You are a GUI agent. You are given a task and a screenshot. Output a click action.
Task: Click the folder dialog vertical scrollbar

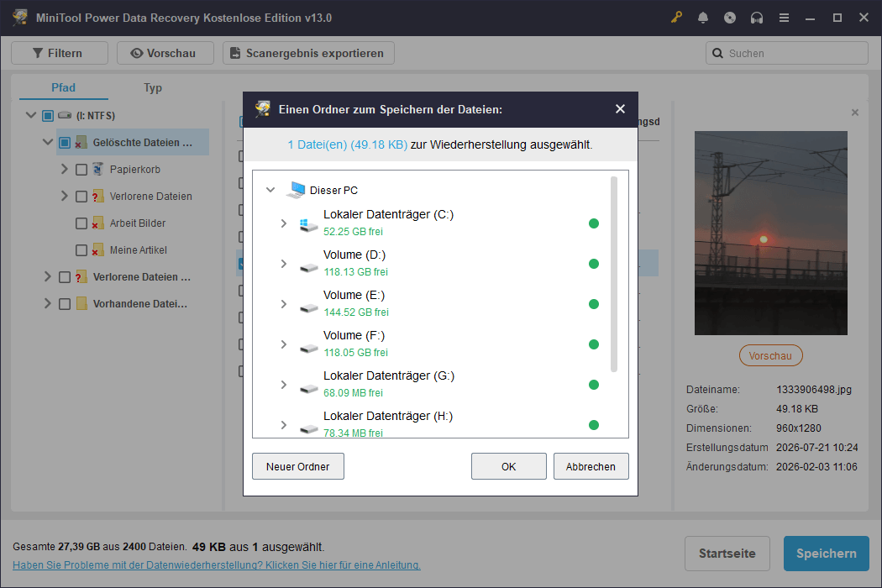pyautogui.click(x=614, y=275)
